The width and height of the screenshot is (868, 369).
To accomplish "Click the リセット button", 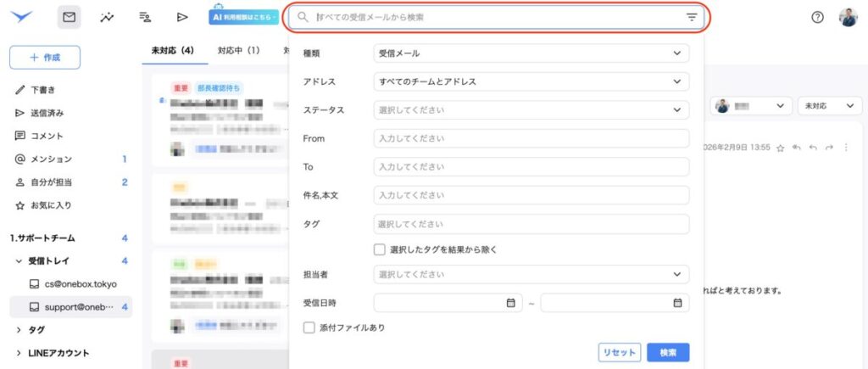I will click(x=619, y=352).
